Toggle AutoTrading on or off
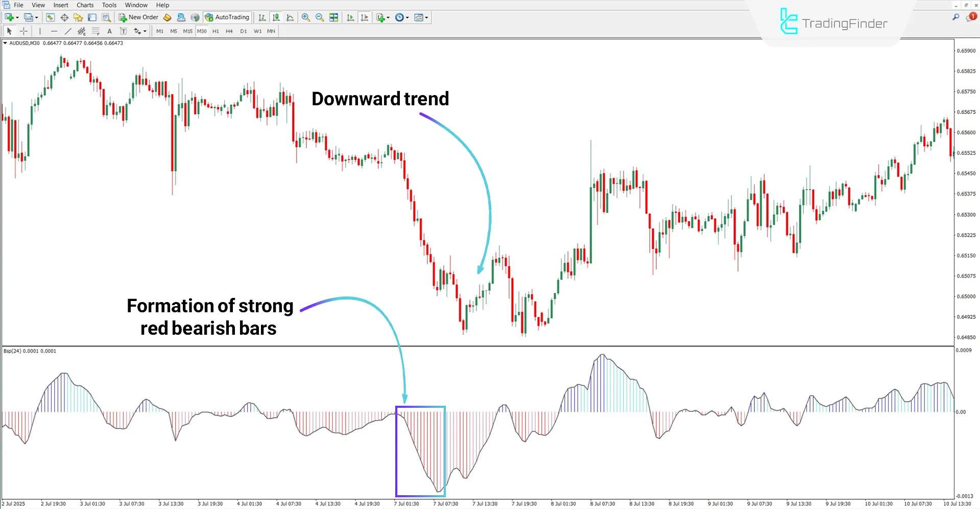The width and height of the screenshot is (980, 509). click(227, 17)
